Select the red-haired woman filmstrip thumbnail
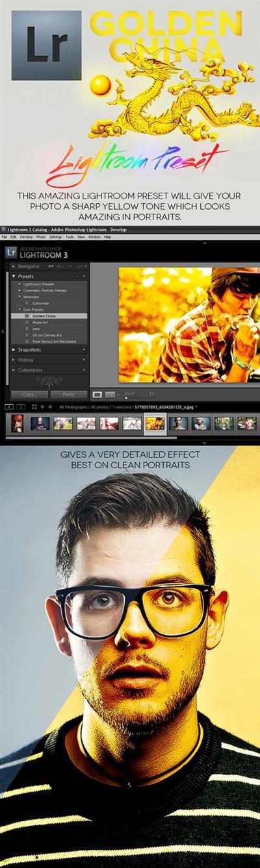Viewport: 260px width, 868px height. pyautogui.click(x=17, y=423)
